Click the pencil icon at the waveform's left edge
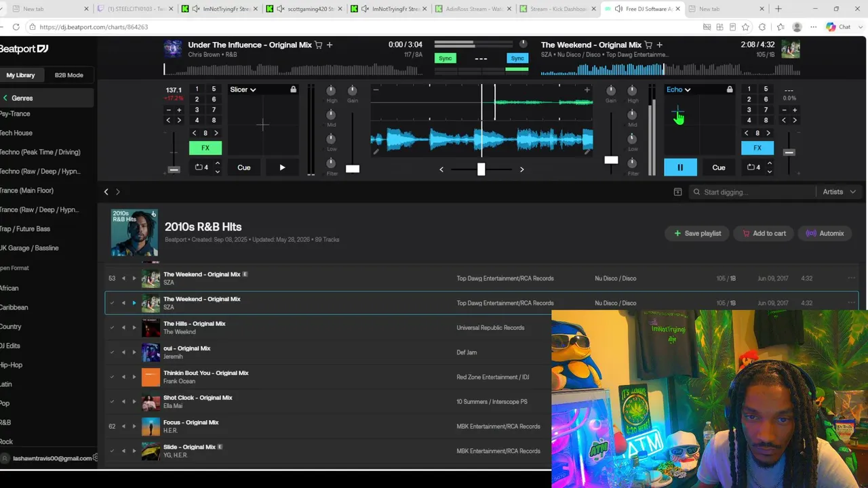 click(376, 152)
